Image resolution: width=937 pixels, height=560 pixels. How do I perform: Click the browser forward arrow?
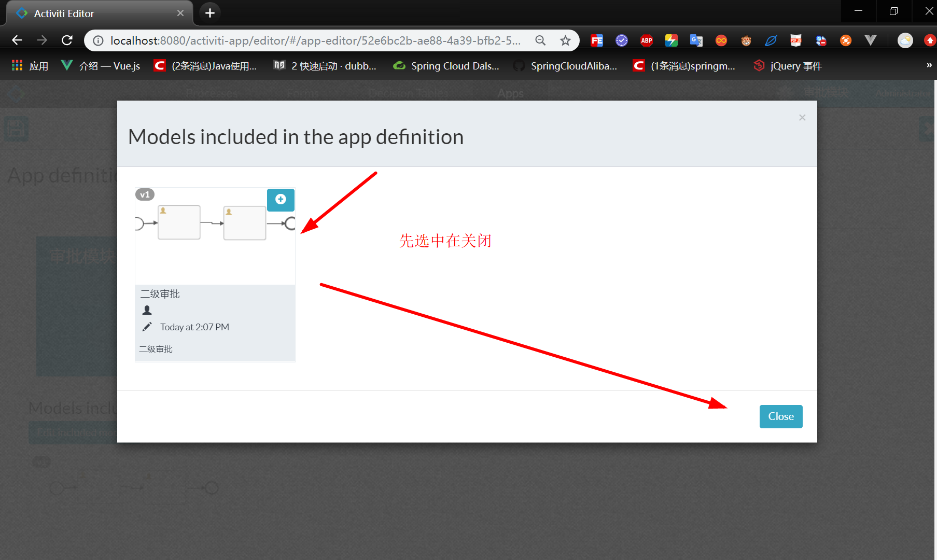[42, 40]
